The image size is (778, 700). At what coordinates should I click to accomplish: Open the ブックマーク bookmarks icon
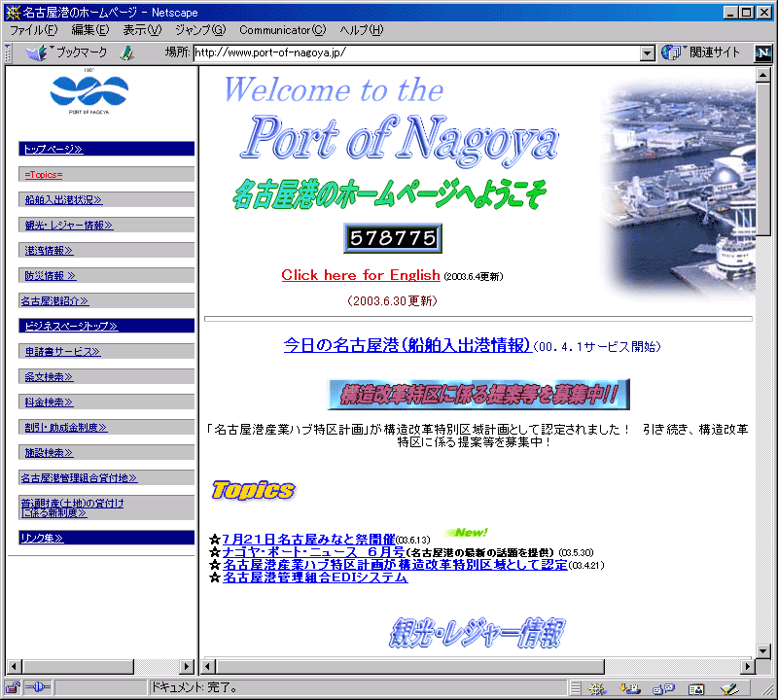point(37,52)
